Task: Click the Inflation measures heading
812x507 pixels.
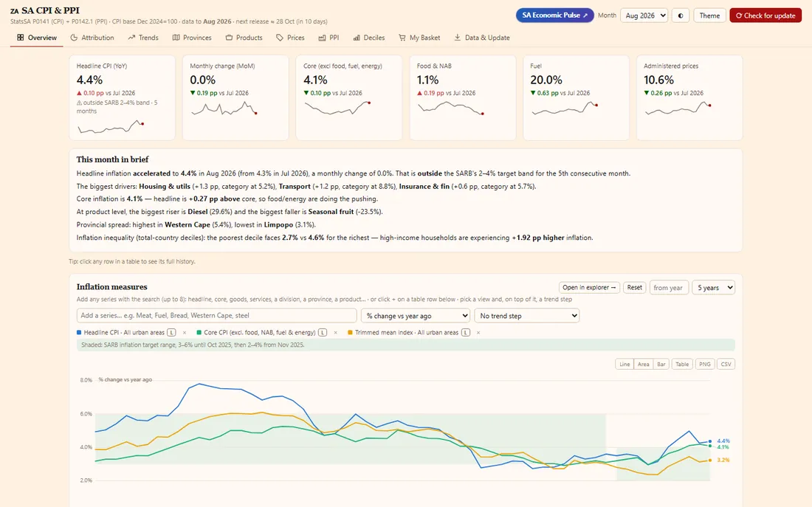Action: pyautogui.click(x=112, y=287)
